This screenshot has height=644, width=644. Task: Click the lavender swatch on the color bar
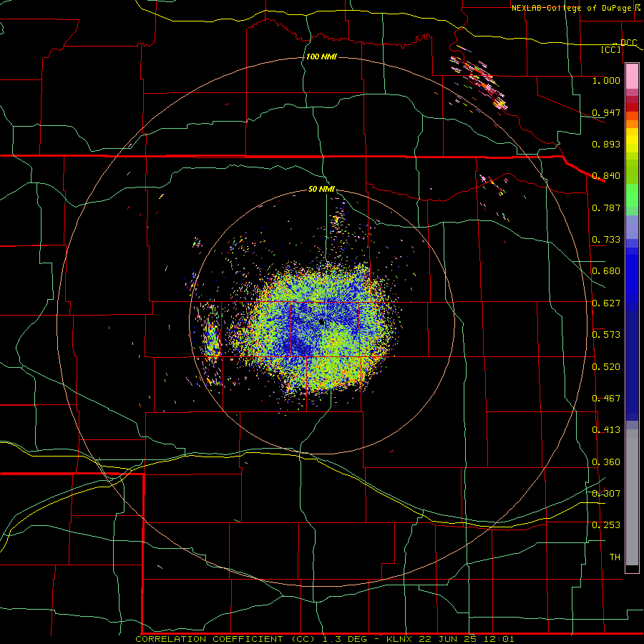point(632,228)
